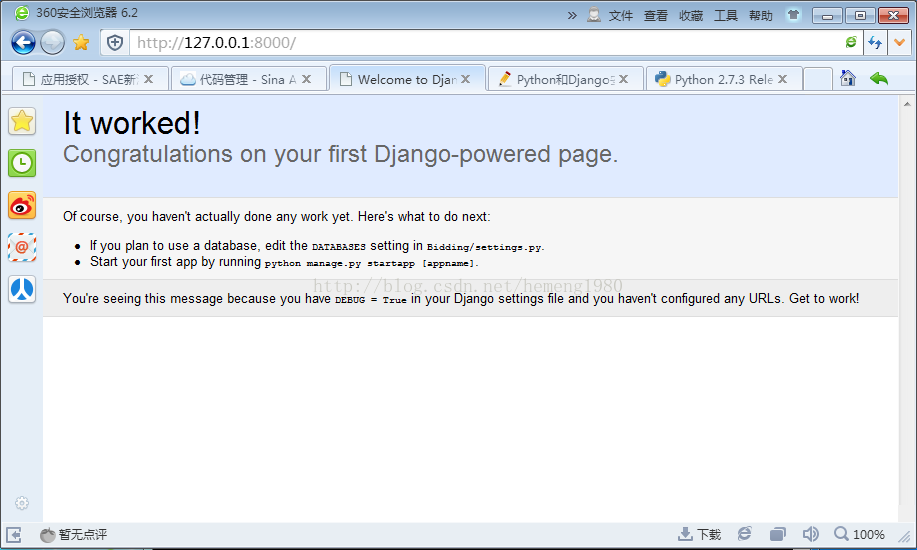Click the It worked! heading
This screenshot has height=550, width=917.
click(x=132, y=123)
